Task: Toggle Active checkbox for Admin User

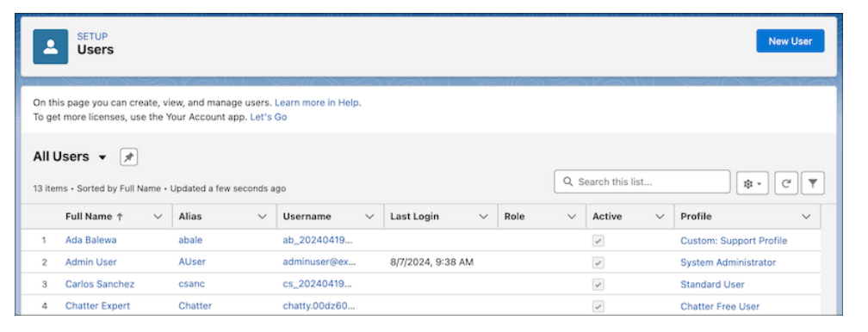Action: pos(598,263)
